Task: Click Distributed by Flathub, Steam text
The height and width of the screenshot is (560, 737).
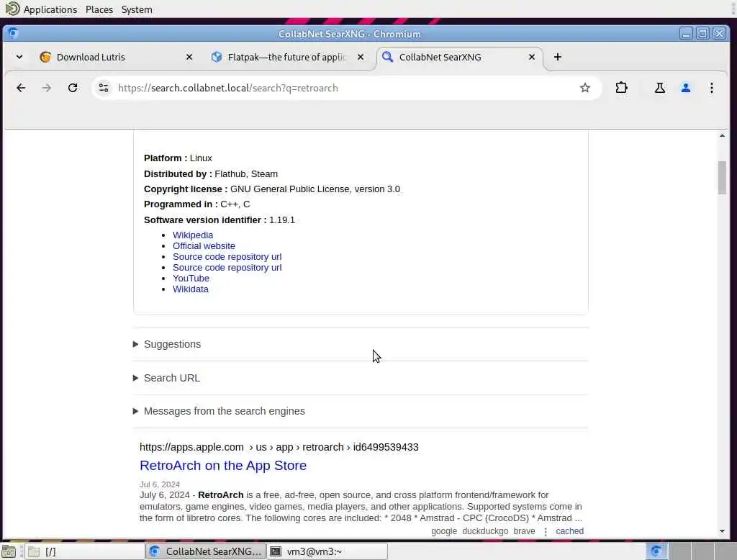Action: tap(211, 174)
